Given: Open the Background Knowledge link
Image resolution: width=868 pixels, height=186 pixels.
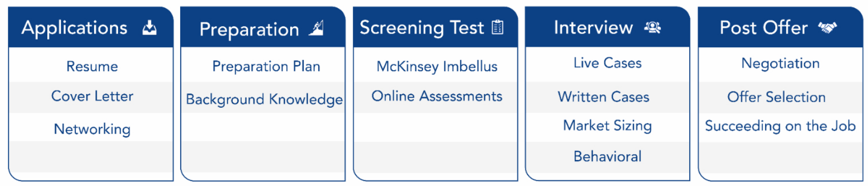Looking at the screenshot, I should tap(264, 99).
